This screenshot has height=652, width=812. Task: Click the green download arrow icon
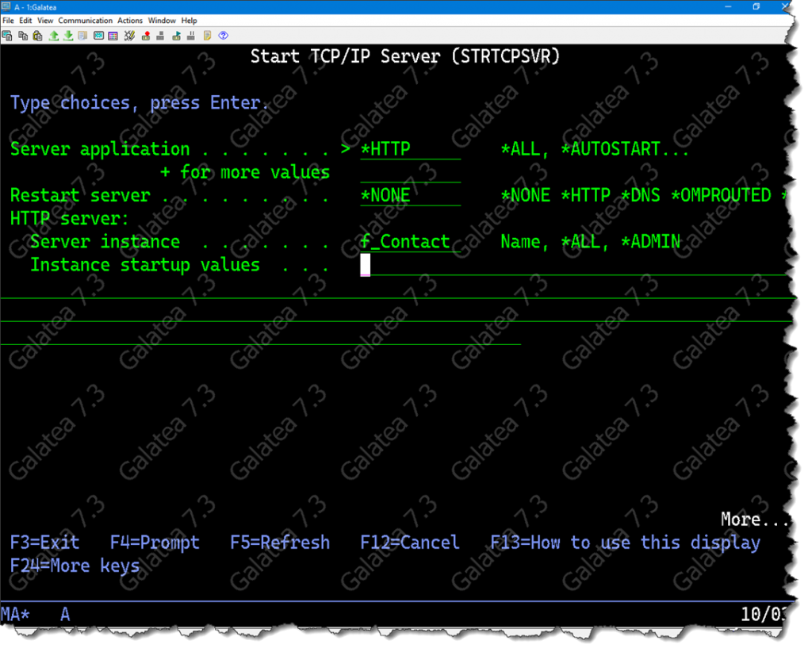68,35
